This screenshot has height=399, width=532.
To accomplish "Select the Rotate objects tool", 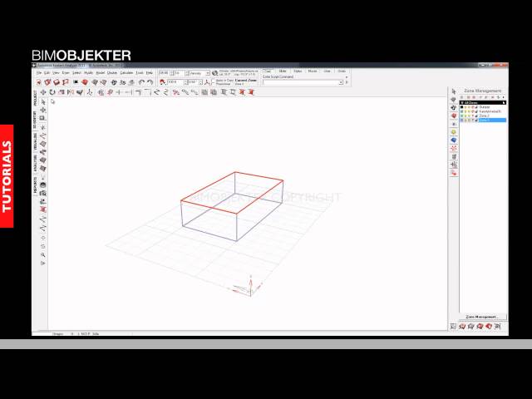I will tap(52, 92).
